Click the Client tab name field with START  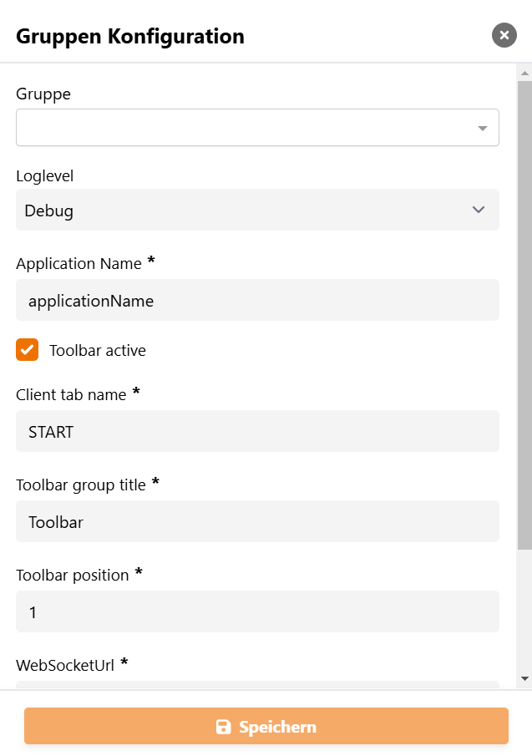(x=257, y=432)
